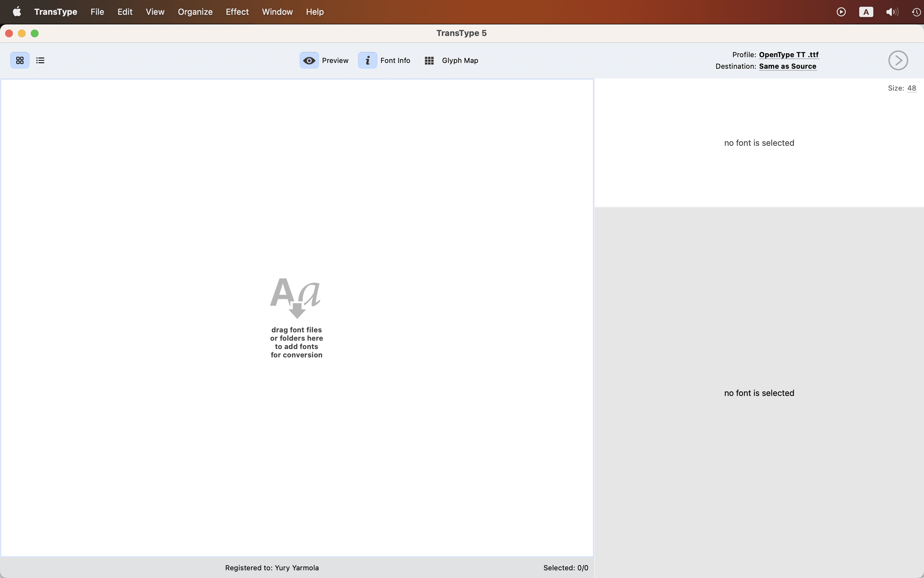Switch to grid view of fonts
The height and width of the screenshot is (578, 924).
point(20,60)
